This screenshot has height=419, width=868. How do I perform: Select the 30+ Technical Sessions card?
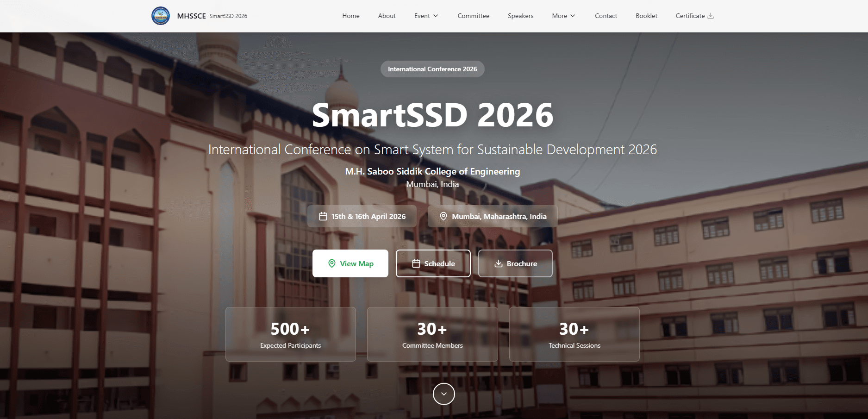coord(575,334)
